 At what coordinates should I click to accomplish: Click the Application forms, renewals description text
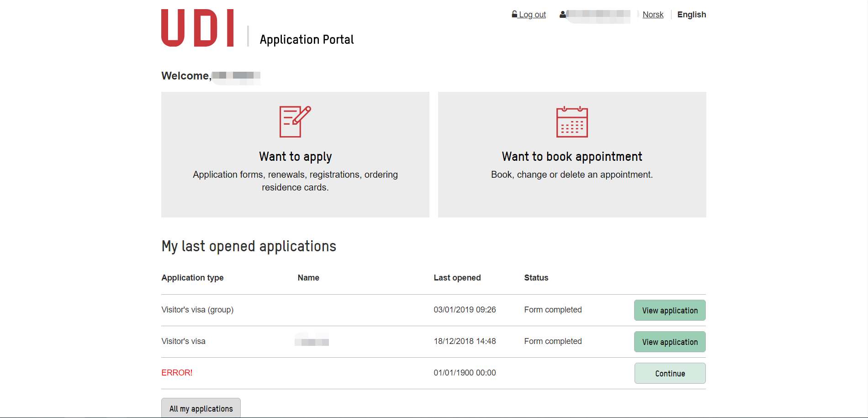click(x=295, y=181)
